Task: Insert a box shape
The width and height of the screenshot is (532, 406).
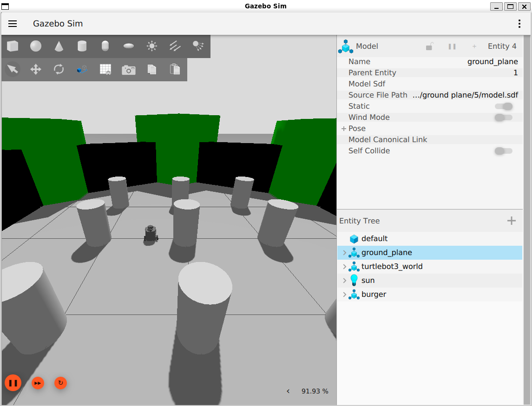Action: point(13,46)
